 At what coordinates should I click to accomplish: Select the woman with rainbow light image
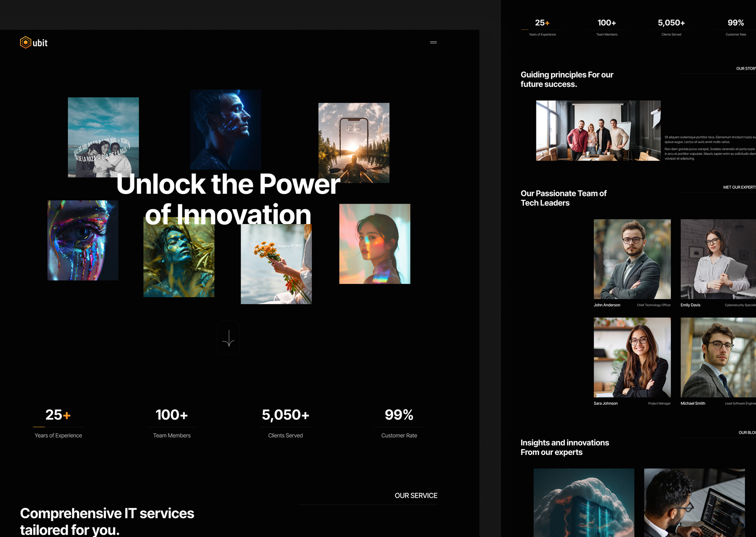pyautogui.click(x=374, y=244)
